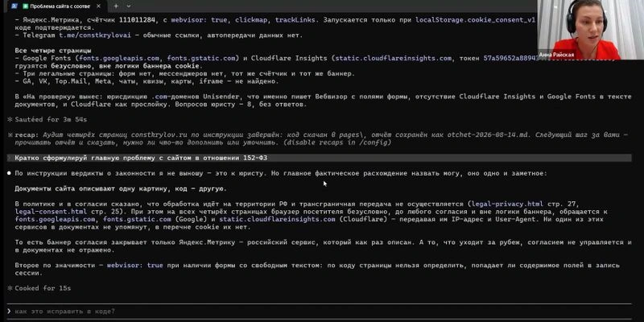This screenshot has width=644, height=322.
Task: Click the prompt chevron at input line
Action: pyautogui.click(x=9, y=312)
